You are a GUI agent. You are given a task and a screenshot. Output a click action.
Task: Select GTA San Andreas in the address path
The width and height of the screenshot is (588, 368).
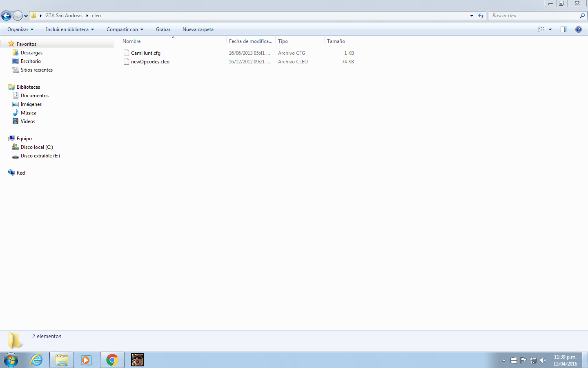click(x=64, y=16)
